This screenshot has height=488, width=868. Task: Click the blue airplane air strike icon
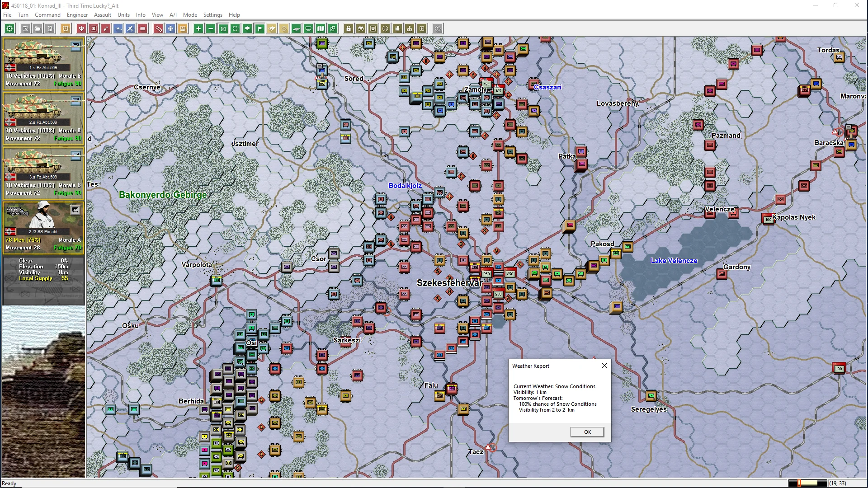click(x=130, y=29)
